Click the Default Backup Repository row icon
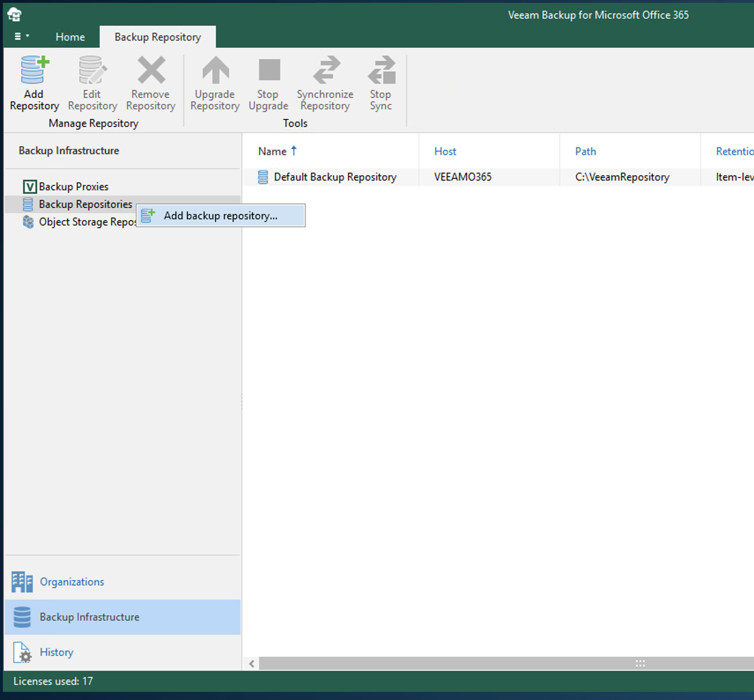Image resolution: width=754 pixels, height=700 pixels. click(263, 177)
